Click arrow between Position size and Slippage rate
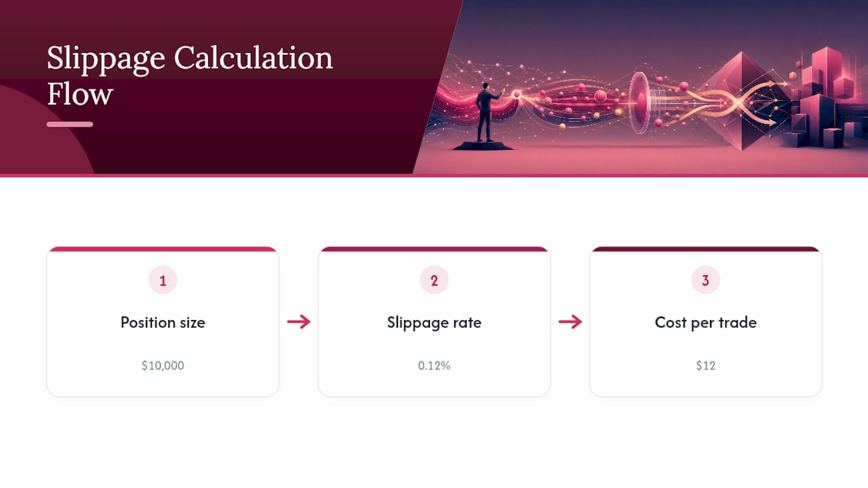The width and height of the screenshot is (868, 488). click(x=298, y=322)
